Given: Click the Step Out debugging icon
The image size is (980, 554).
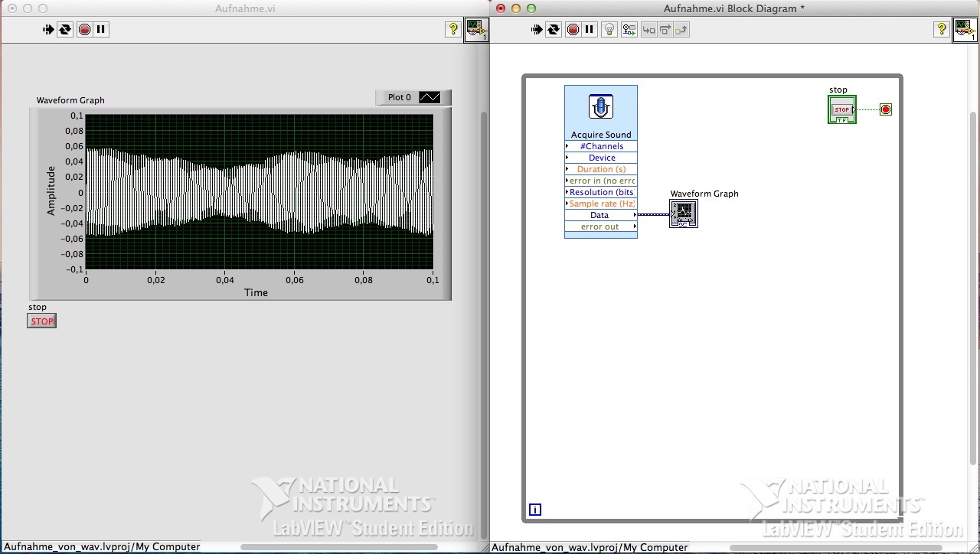Looking at the screenshot, I should pos(681,30).
